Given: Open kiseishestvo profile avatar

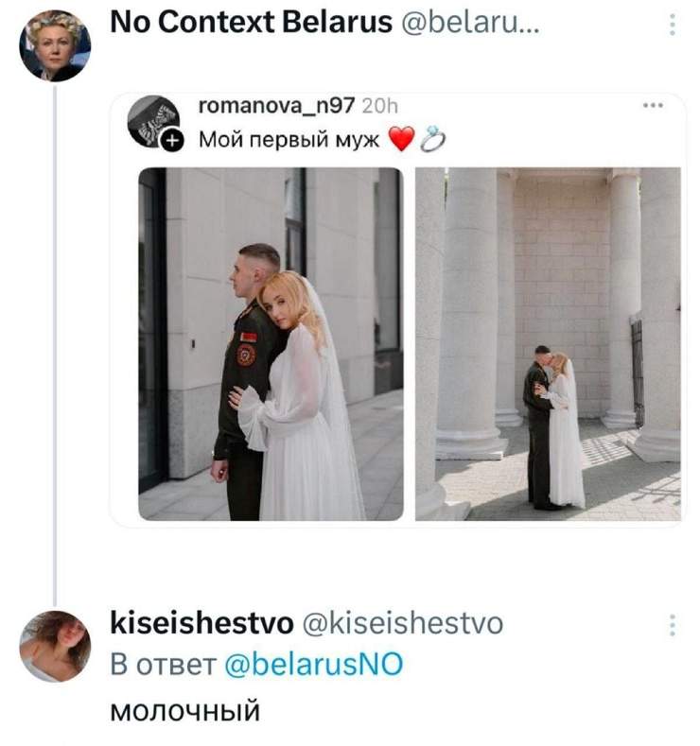Looking at the screenshot, I should tap(55, 645).
